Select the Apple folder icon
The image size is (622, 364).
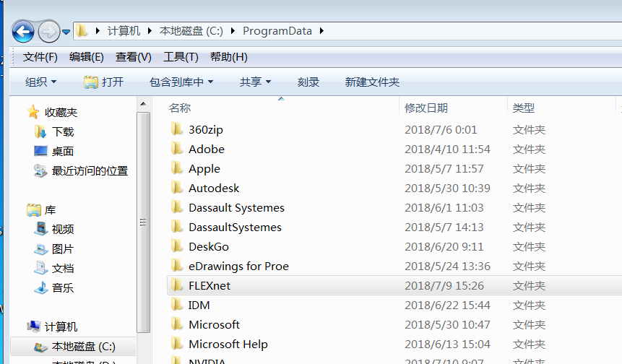click(177, 168)
